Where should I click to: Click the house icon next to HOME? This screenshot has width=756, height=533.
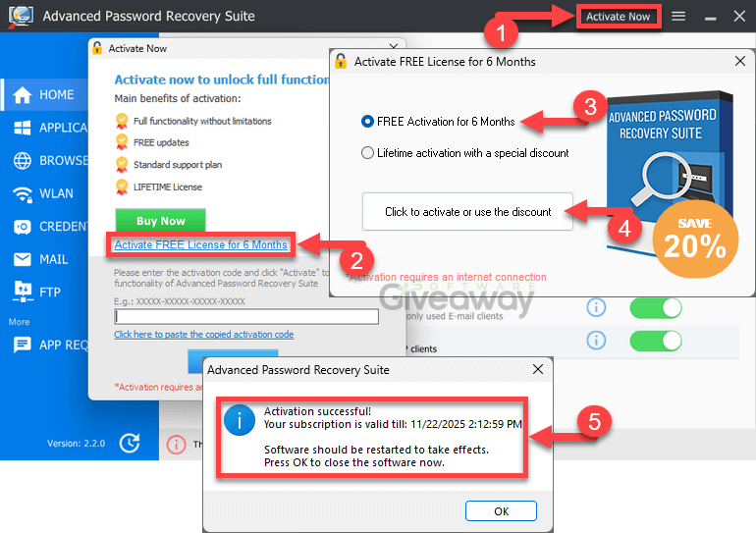tap(23, 94)
